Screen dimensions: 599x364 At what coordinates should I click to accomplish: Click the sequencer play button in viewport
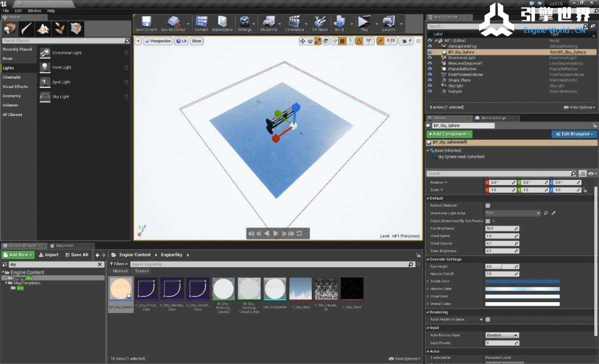pyautogui.click(x=275, y=233)
